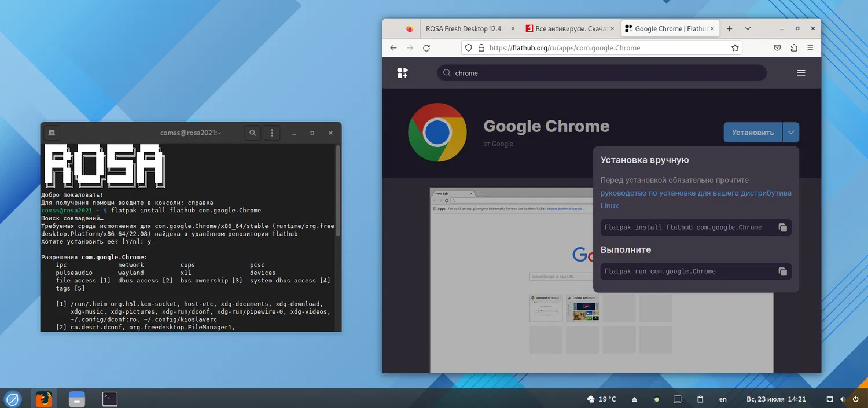Click green status dot in tray
868x408 pixels.
[x=656, y=399]
